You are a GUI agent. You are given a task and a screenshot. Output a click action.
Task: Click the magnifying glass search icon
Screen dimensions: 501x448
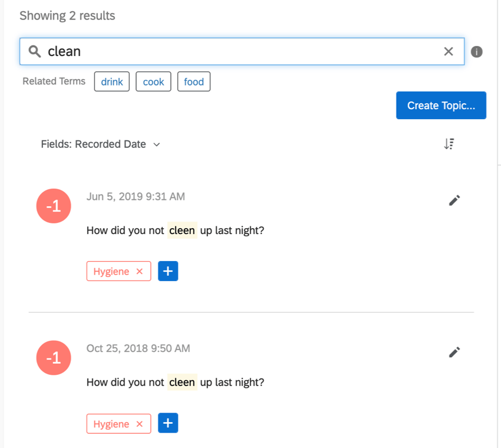pyautogui.click(x=35, y=51)
